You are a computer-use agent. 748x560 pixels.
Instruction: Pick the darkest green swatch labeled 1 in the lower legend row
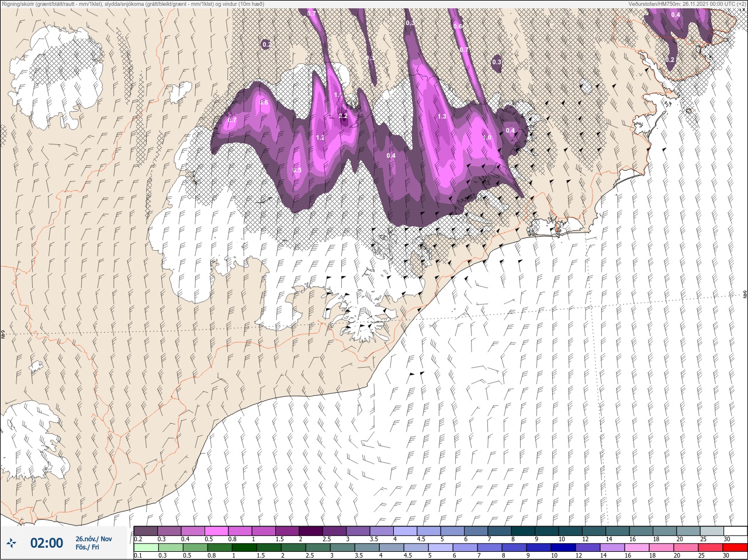point(244,548)
